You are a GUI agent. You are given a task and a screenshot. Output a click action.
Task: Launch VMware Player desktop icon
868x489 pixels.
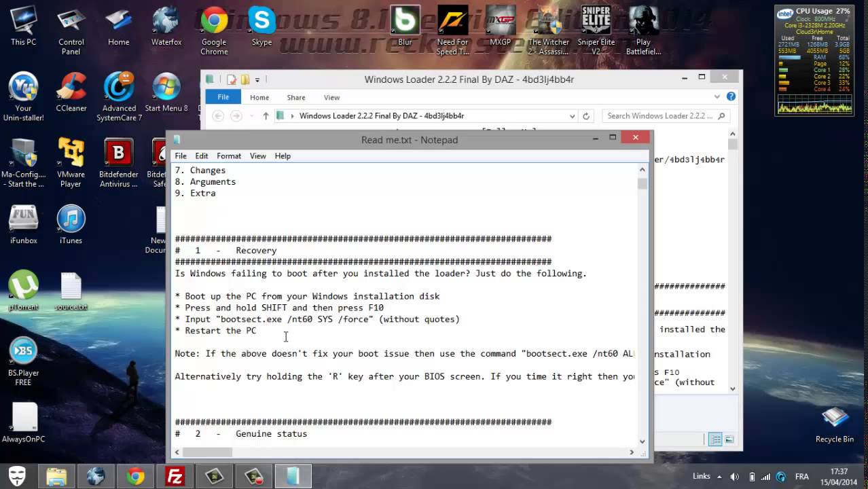pos(71,163)
